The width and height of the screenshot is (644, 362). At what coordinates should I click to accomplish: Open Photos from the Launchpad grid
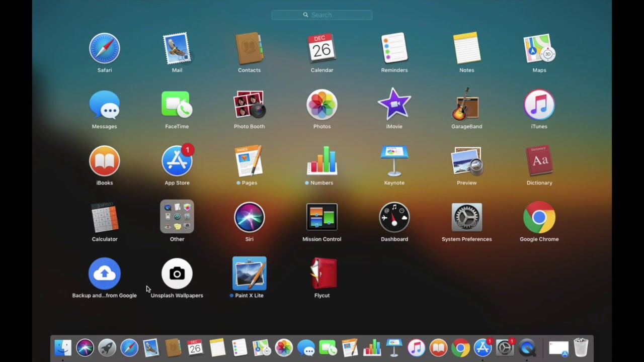(x=322, y=105)
